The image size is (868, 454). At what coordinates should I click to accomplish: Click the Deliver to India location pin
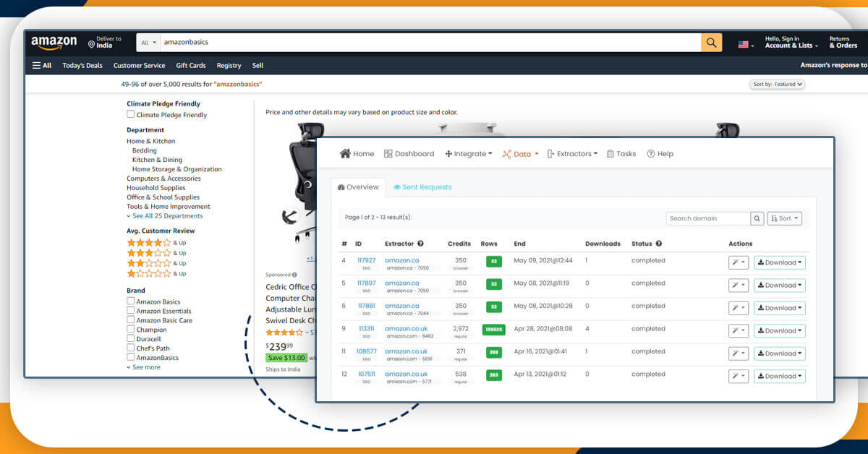point(92,44)
